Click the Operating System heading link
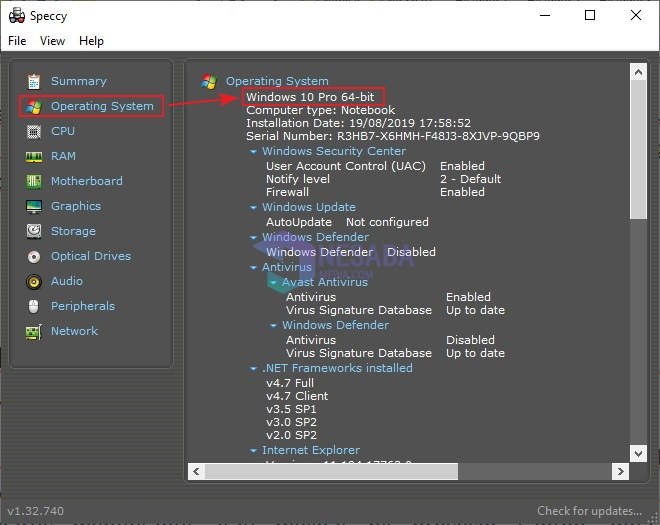 point(277,81)
